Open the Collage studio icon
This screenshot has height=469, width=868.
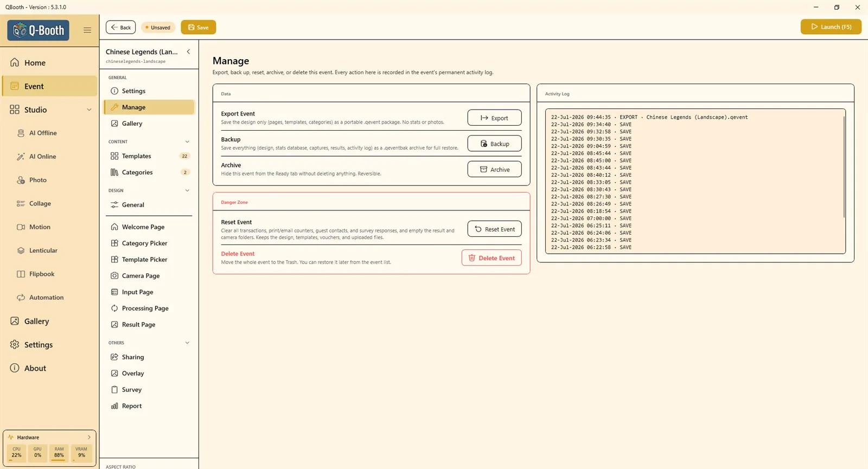click(x=21, y=204)
